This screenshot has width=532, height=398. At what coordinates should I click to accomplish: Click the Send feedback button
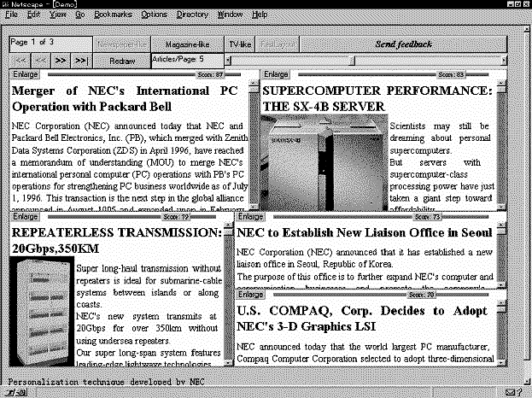403,44
